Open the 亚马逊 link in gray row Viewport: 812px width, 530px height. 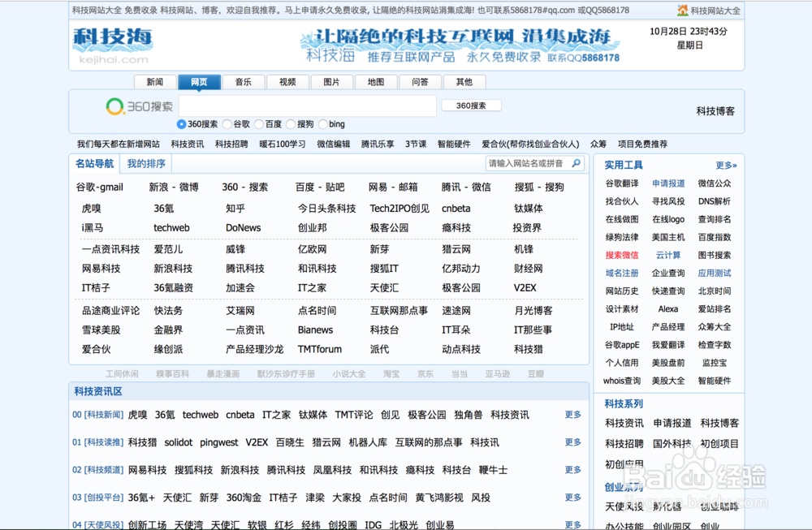(x=498, y=373)
